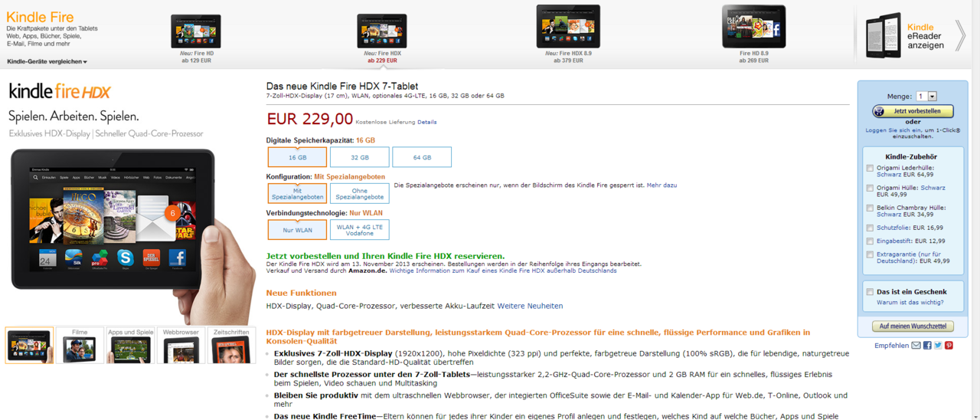Share on Twitter icon

point(938,346)
